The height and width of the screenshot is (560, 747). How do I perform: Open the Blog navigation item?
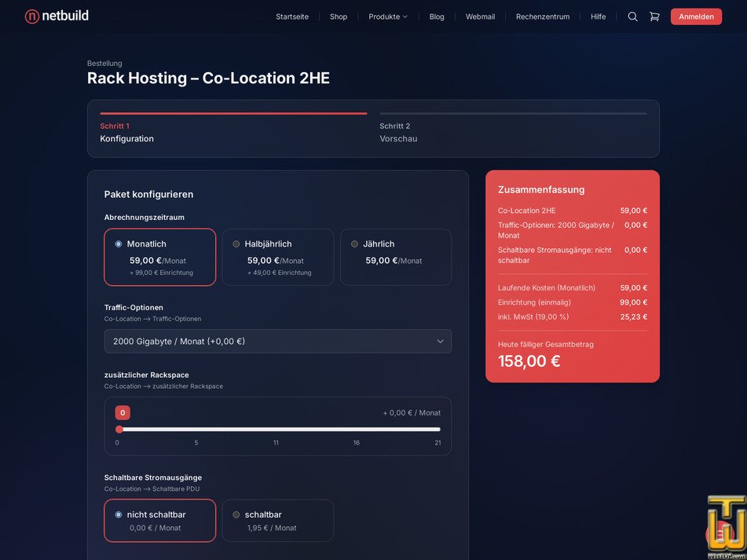point(437,16)
